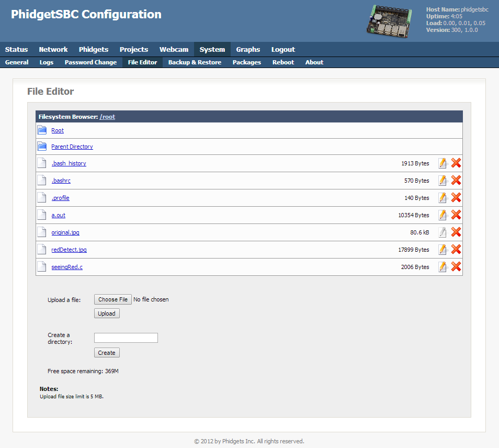Delete .profile using its red X icon
The width and height of the screenshot is (499, 448).
click(456, 197)
